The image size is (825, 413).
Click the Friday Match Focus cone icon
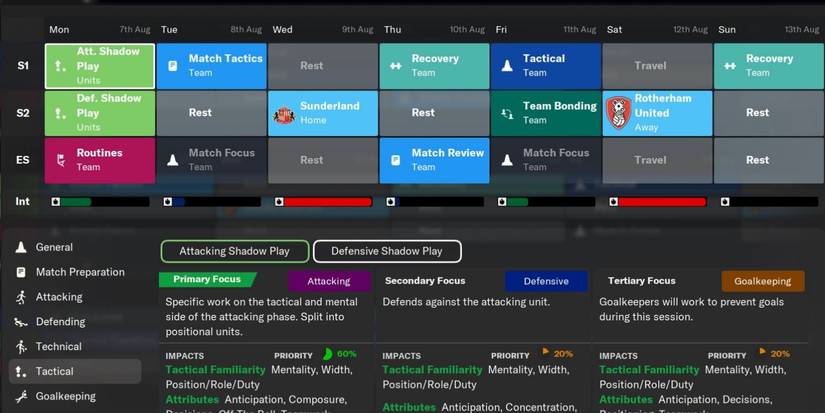[x=507, y=160]
